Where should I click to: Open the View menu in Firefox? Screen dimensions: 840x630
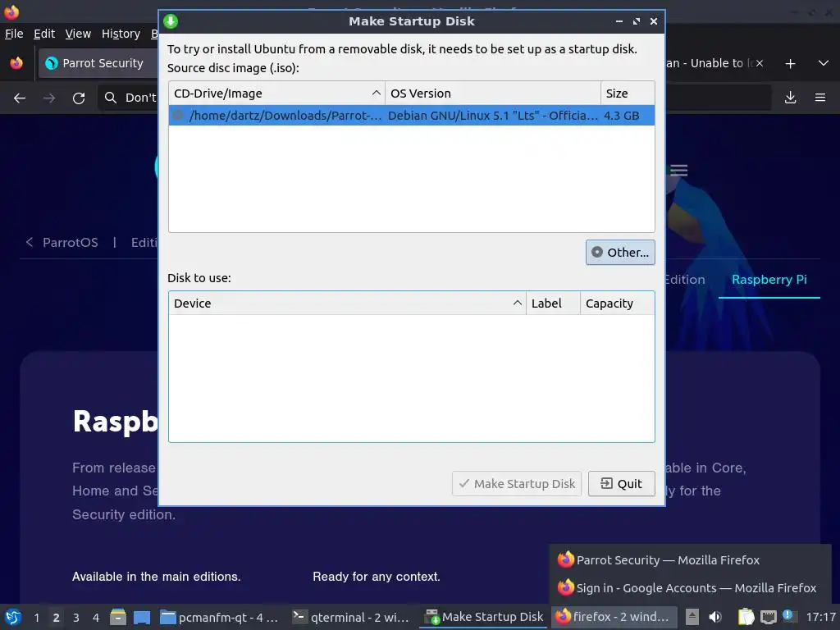pyautogui.click(x=78, y=34)
